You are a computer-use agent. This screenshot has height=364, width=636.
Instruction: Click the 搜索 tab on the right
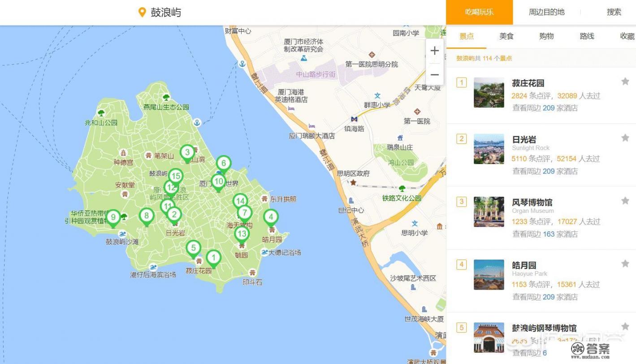coord(614,12)
